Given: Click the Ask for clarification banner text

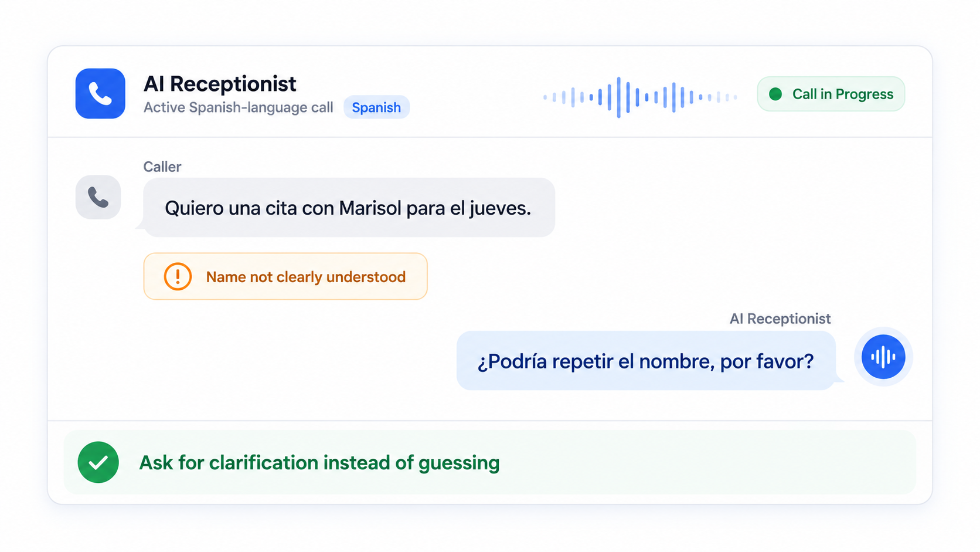Looking at the screenshot, I should tap(319, 463).
